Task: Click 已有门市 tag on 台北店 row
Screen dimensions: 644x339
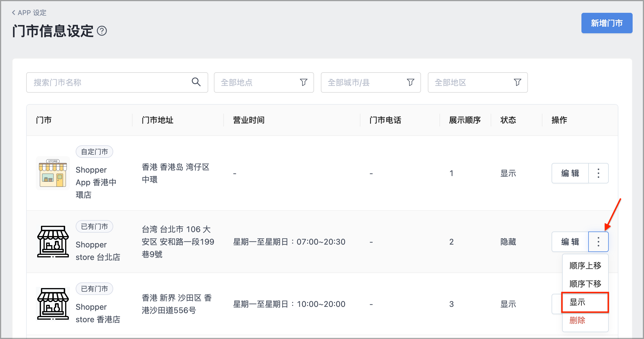Action: click(94, 226)
